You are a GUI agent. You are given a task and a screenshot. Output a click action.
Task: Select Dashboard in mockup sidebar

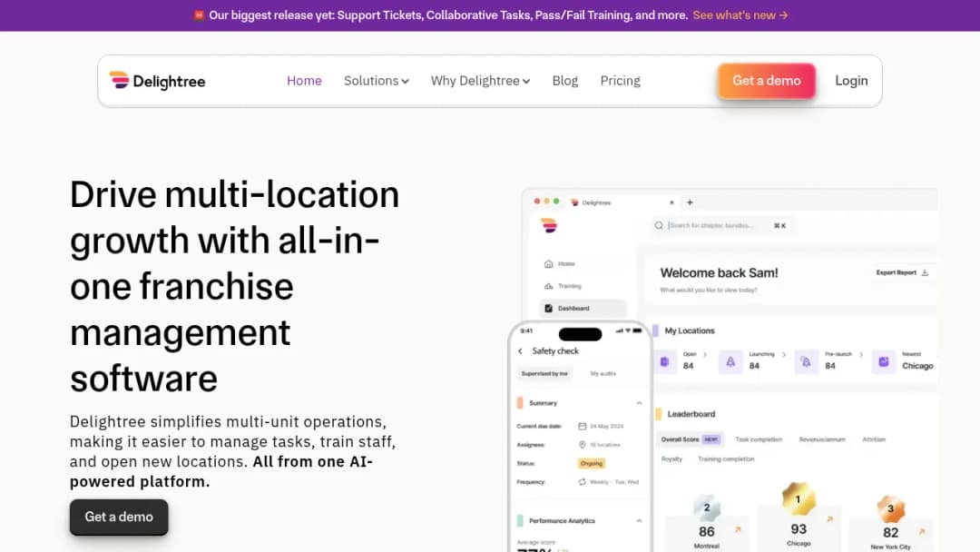pyautogui.click(x=583, y=308)
